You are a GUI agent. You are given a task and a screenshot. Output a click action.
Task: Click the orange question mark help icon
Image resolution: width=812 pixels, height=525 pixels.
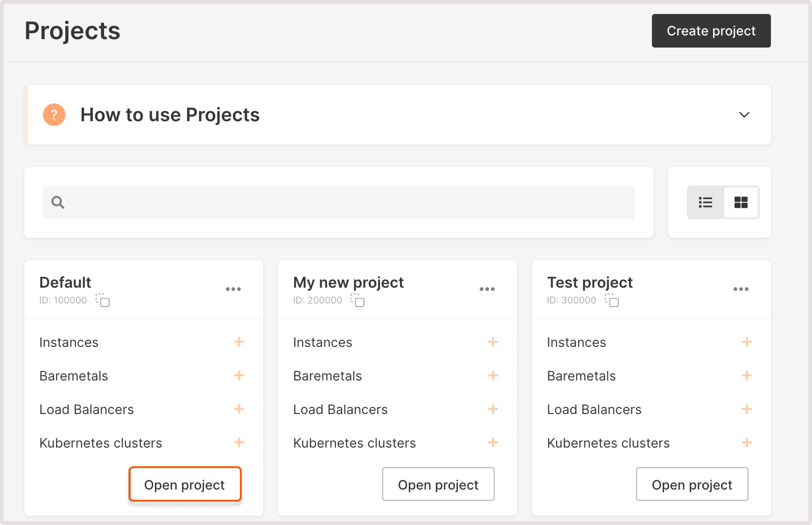(x=54, y=114)
